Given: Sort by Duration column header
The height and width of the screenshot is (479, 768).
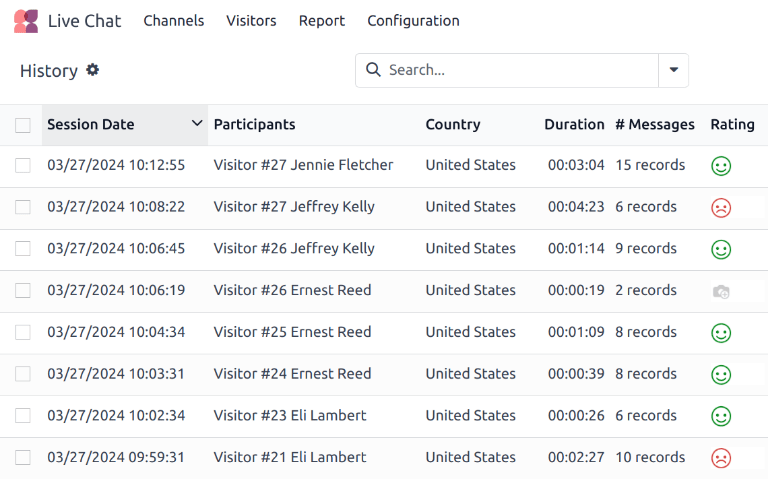Looking at the screenshot, I should coord(574,125).
